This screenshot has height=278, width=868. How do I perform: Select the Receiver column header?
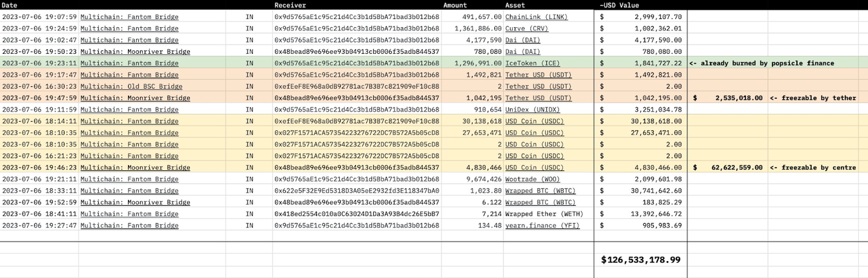click(x=290, y=5)
